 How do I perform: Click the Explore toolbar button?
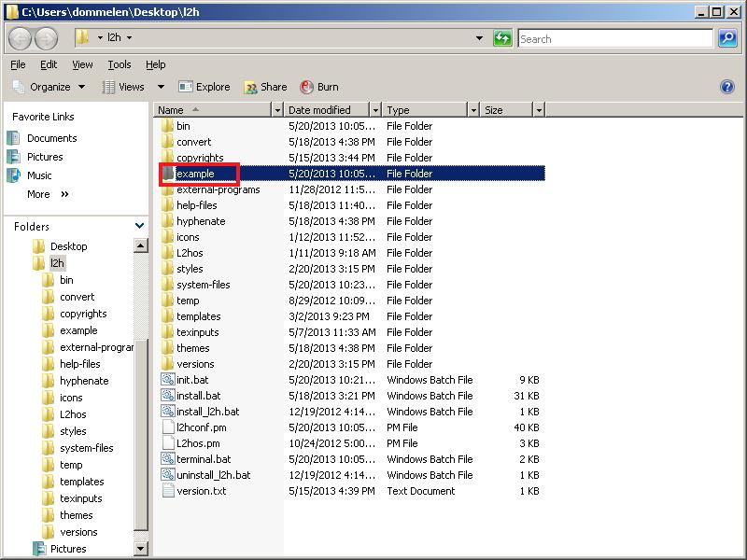204,87
